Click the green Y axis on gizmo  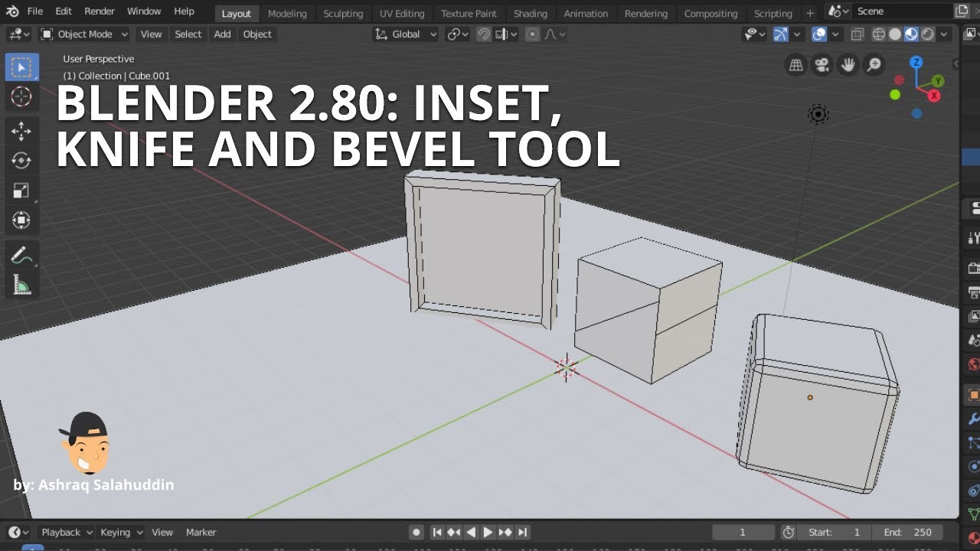[938, 80]
